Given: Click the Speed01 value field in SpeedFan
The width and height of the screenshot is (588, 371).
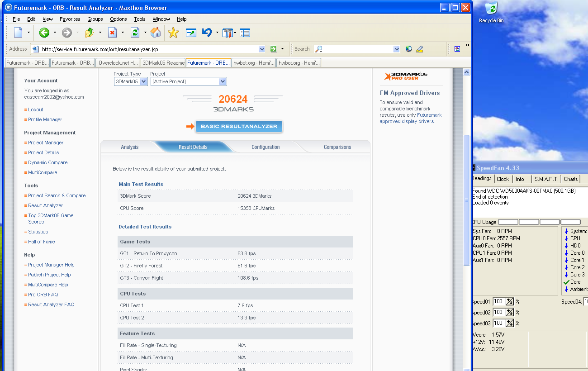Looking at the screenshot, I should pyautogui.click(x=499, y=301).
